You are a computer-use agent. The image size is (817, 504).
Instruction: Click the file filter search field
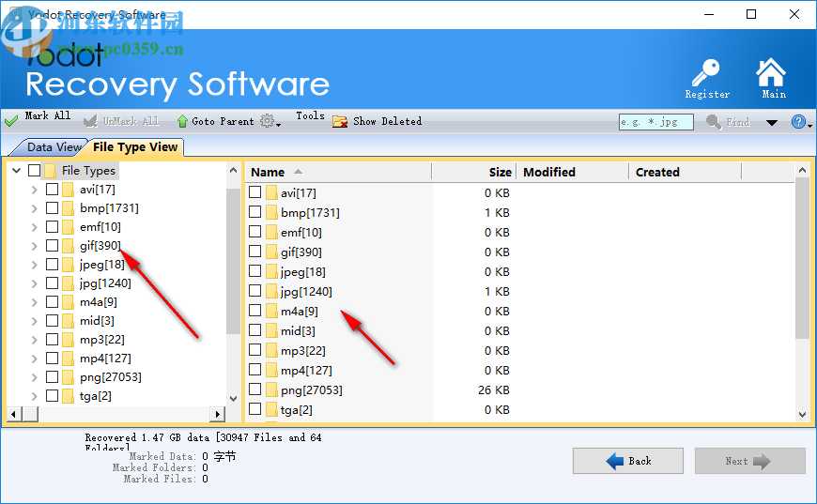(656, 122)
